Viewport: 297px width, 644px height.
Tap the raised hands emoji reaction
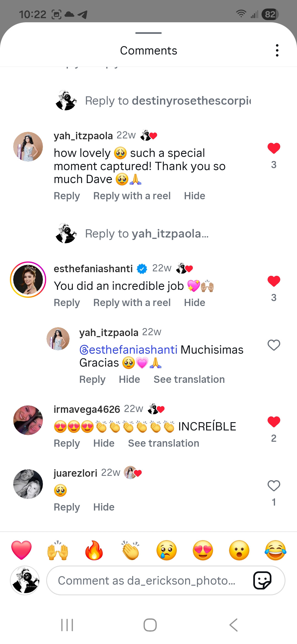58,550
